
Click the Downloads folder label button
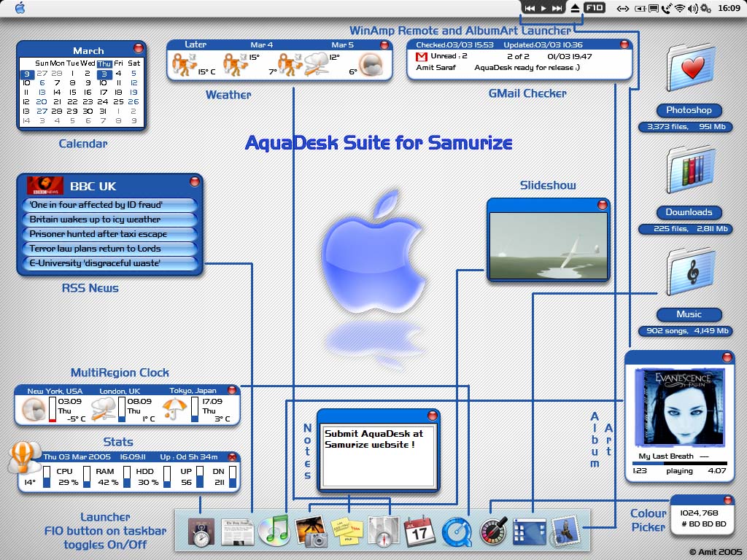click(x=689, y=212)
